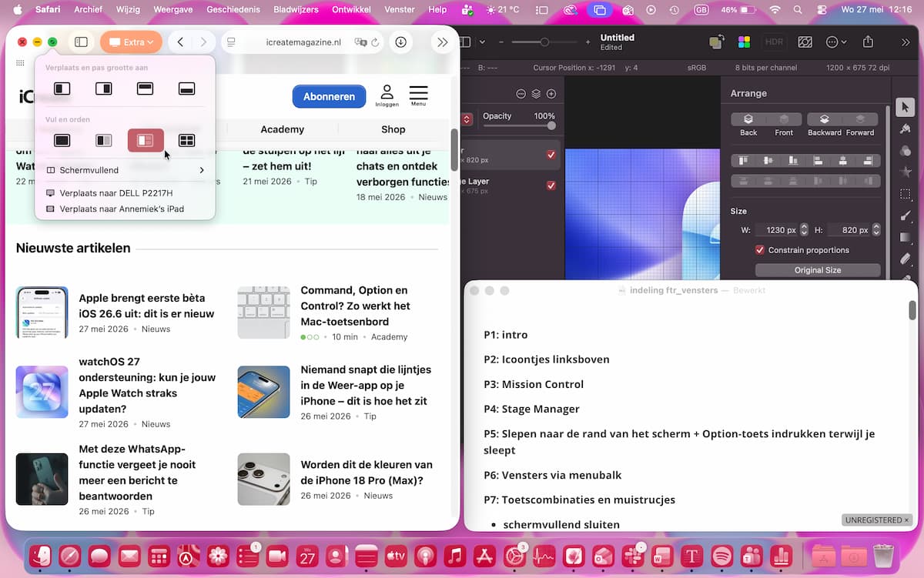Image resolution: width=924 pixels, height=578 pixels.
Task: Tile the window to the left half
Action: click(x=62, y=89)
